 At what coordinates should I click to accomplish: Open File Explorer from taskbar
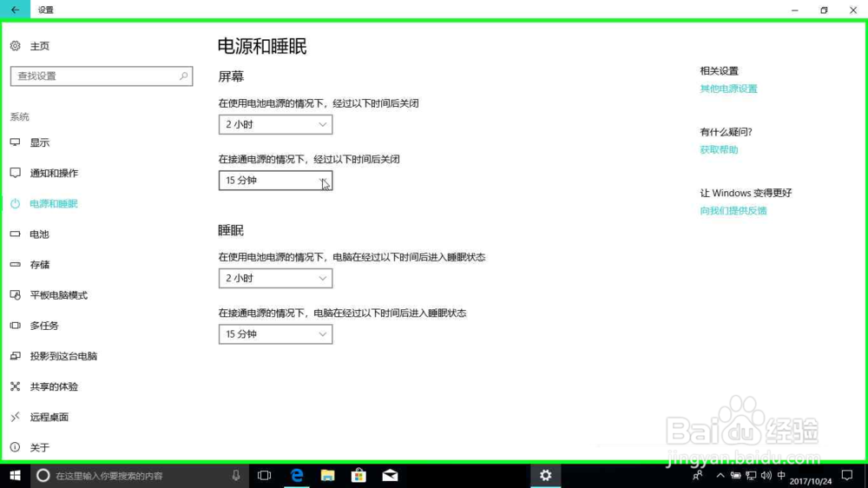pos(328,475)
